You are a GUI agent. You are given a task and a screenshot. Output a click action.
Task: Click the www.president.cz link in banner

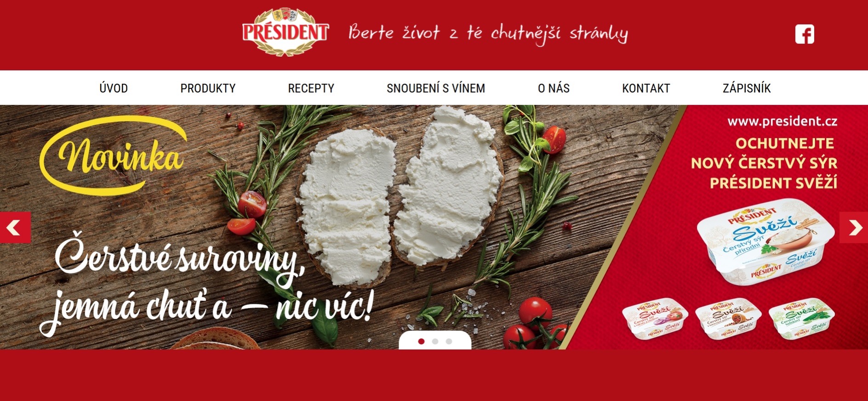pyautogui.click(x=782, y=121)
